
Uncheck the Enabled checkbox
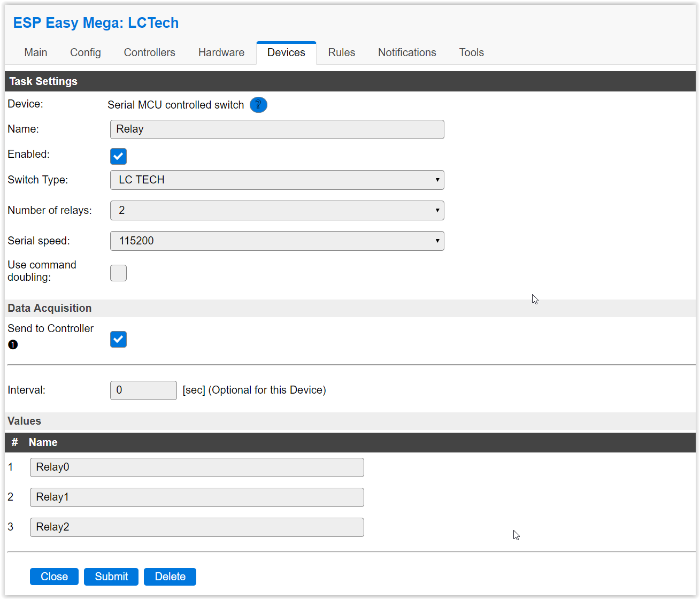118,156
